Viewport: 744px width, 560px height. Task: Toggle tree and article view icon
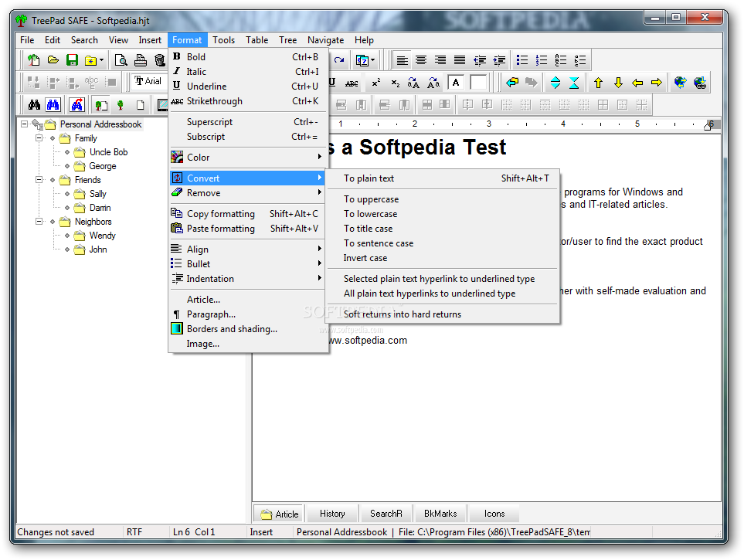[101, 105]
